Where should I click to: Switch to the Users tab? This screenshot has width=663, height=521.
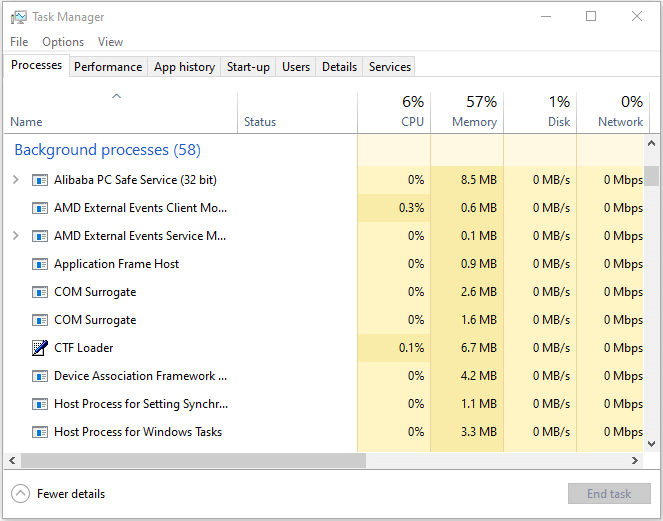[x=296, y=67]
